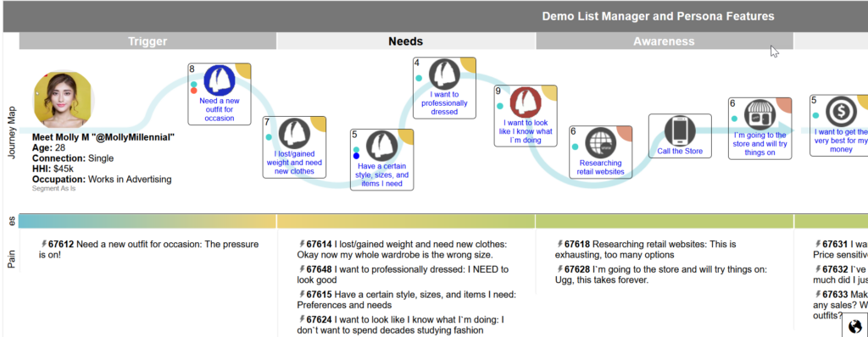Click the orange dot on 'Need a new outfit' card
Viewport: 868px width, 337px height.
194,91
